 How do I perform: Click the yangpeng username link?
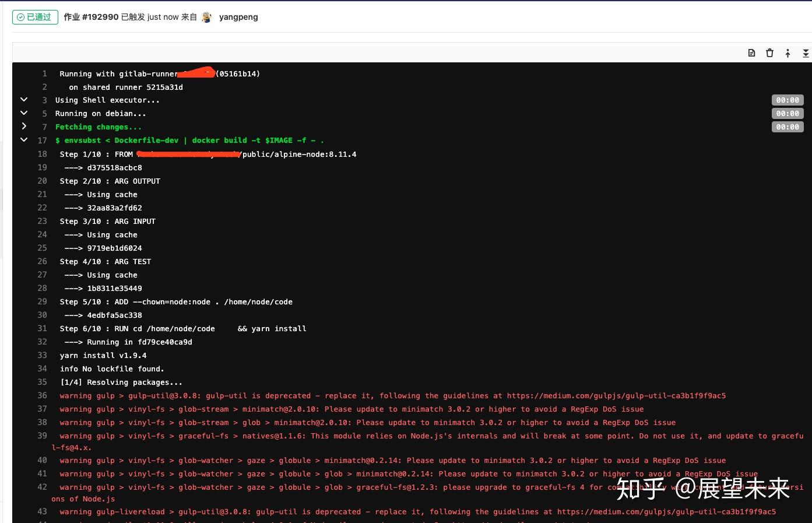click(238, 17)
